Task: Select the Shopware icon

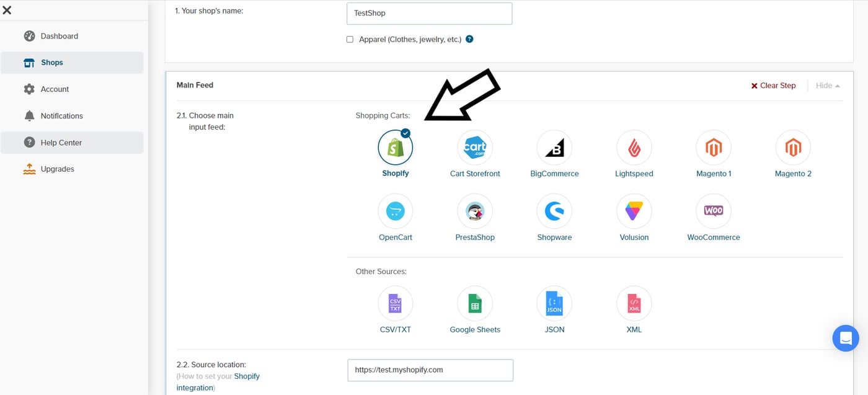Action: [554, 211]
